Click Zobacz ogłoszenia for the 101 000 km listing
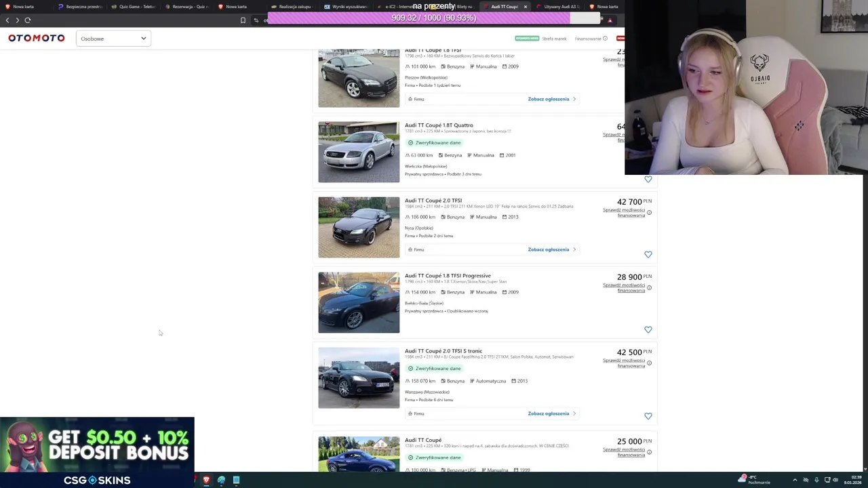Image resolution: width=868 pixels, height=488 pixels. [x=551, y=99]
